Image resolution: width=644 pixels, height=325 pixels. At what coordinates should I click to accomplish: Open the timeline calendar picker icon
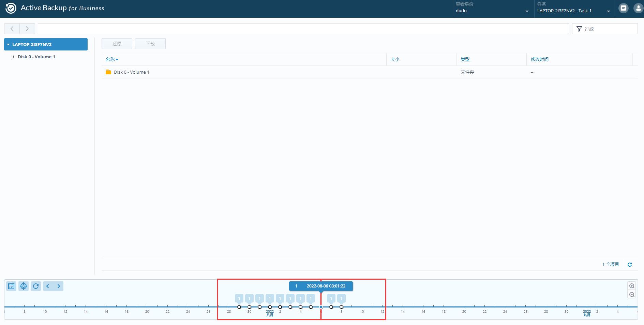coord(11,286)
